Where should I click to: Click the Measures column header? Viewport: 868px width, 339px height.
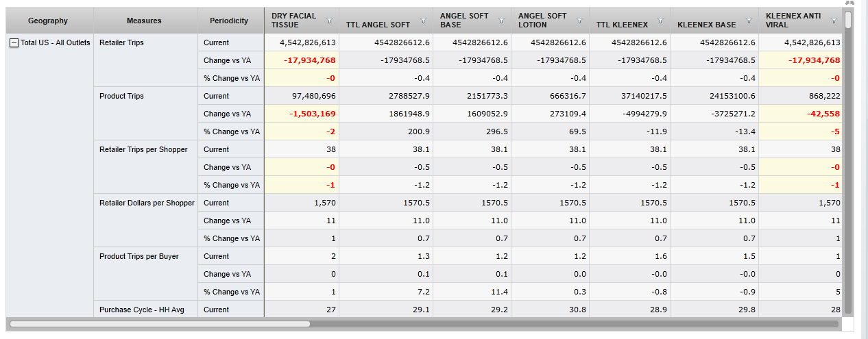(144, 21)
